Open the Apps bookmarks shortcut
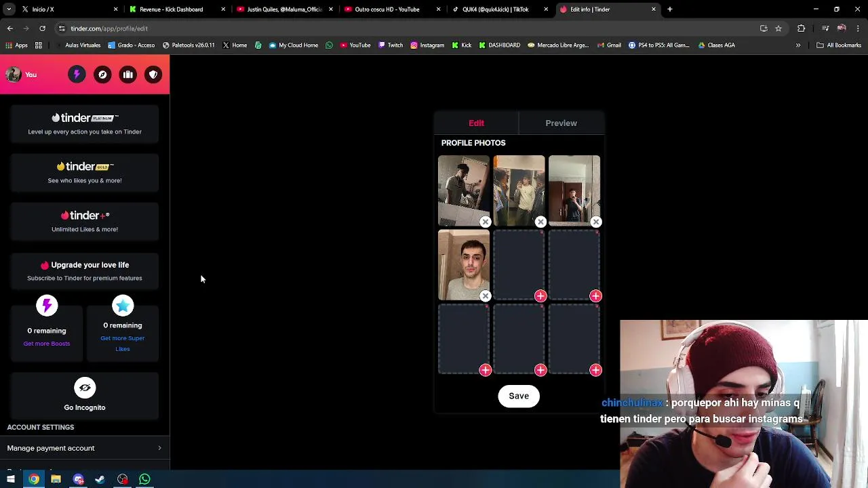The width and height of the screenshot is (868, 488). [17, 45]
